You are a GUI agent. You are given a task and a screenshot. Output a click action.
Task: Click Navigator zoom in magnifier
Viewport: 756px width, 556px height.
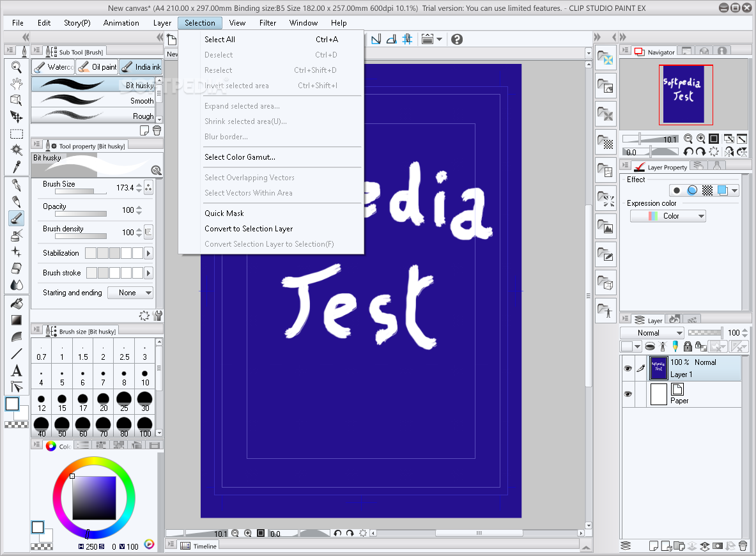(701, 139)
